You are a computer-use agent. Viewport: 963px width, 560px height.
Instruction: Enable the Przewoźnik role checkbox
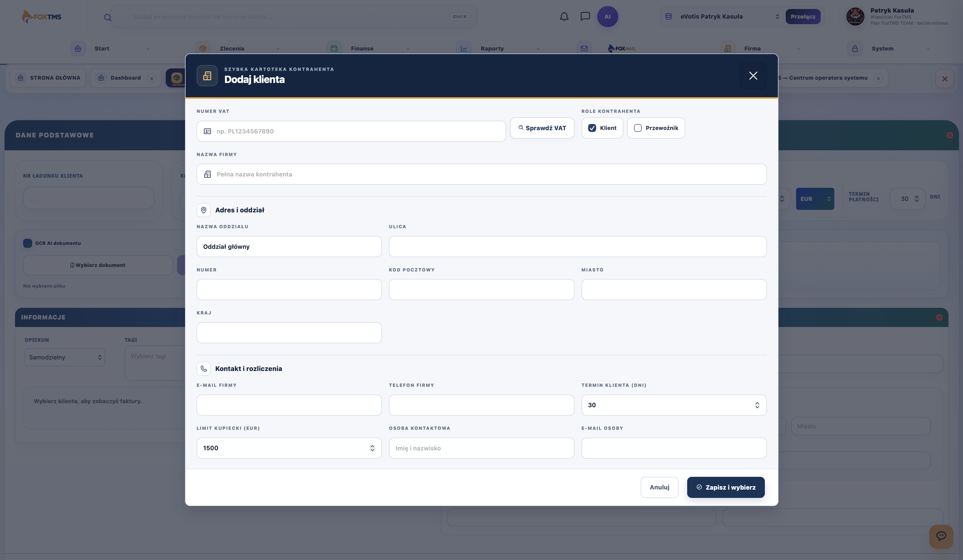click(638, 128)
